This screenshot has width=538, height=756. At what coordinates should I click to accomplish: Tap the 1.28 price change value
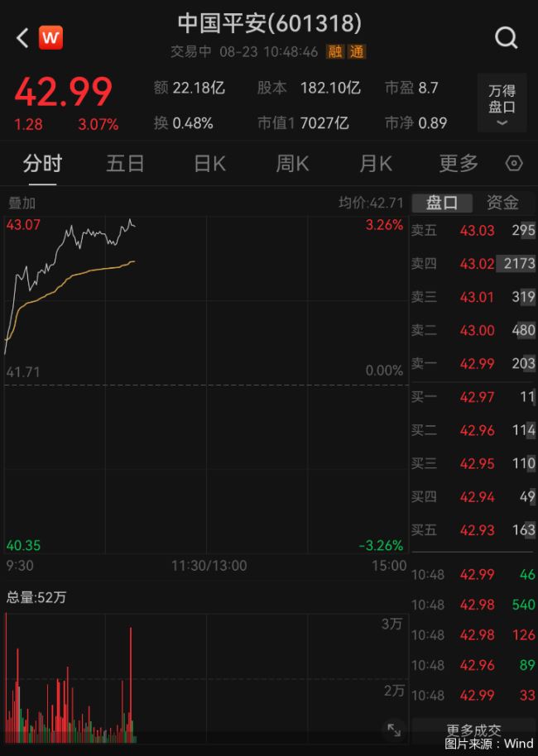click(28, 125)
